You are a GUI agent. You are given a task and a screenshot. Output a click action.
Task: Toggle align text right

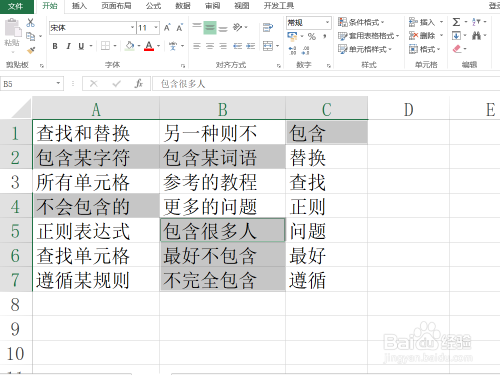(223, 46)
